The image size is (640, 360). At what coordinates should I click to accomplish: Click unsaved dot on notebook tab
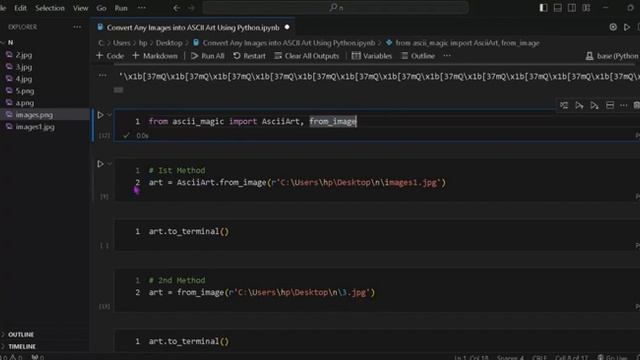(287, 27)
